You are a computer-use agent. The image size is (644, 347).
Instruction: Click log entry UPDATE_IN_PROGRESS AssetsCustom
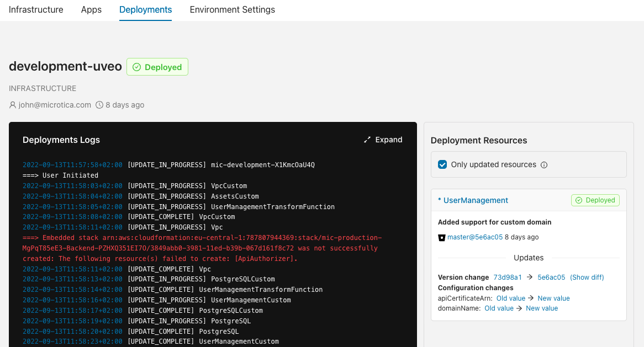click(x=141, y=196)
